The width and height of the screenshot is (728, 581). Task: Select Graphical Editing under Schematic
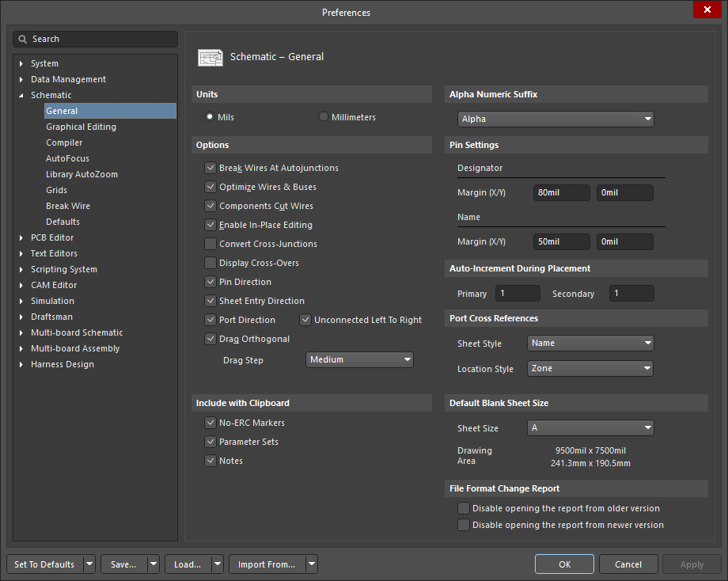click(x=81, y=127)
